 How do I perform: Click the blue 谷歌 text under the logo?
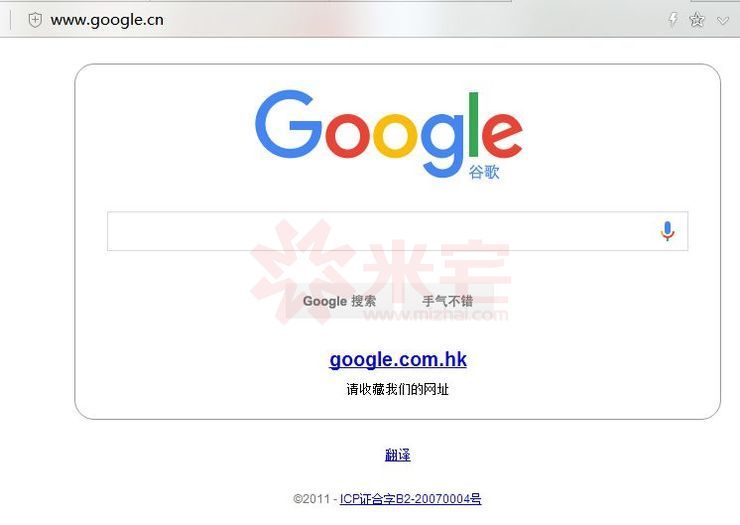pyautogui.click(x=484, y=172)
